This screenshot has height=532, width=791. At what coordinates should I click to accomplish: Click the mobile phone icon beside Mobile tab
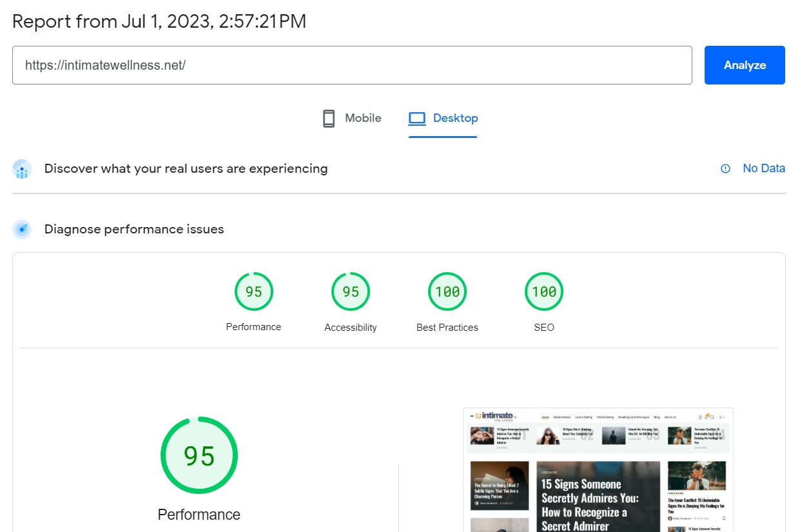[x=329, y=117]
